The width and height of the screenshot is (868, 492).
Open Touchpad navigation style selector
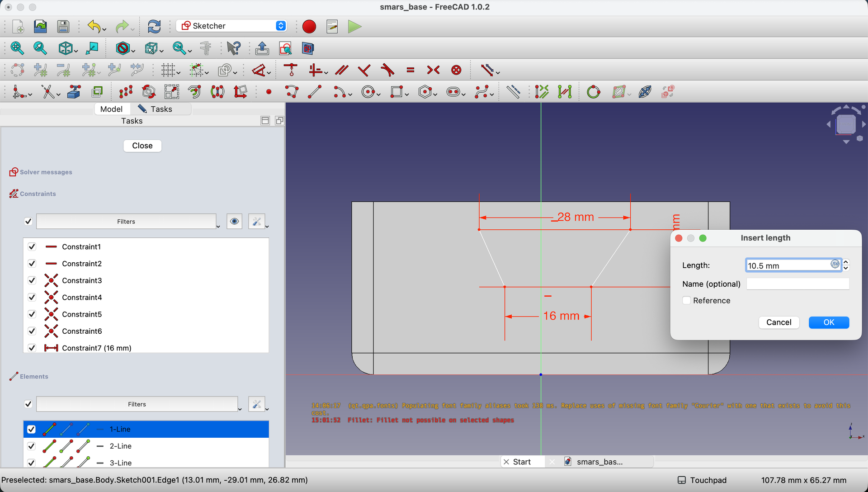[x=702, y=480]
